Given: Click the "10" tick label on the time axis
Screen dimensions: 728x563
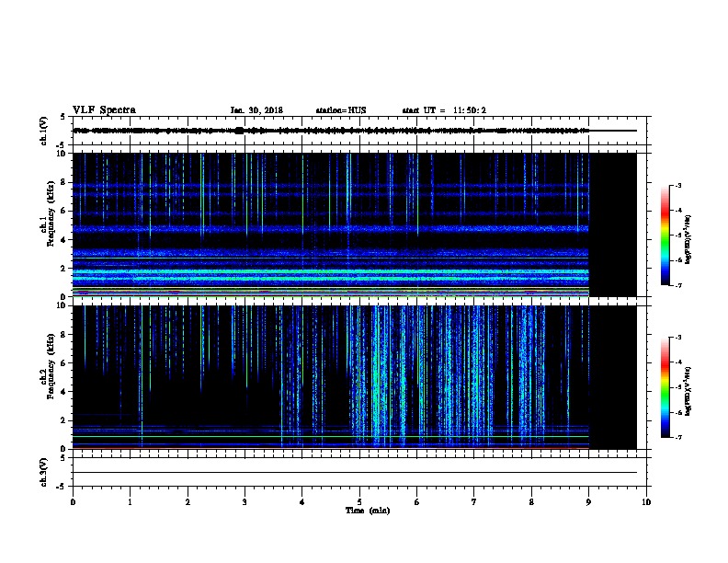Looking at the screenshot, I should pyautogui.click(x=646, y=502).
